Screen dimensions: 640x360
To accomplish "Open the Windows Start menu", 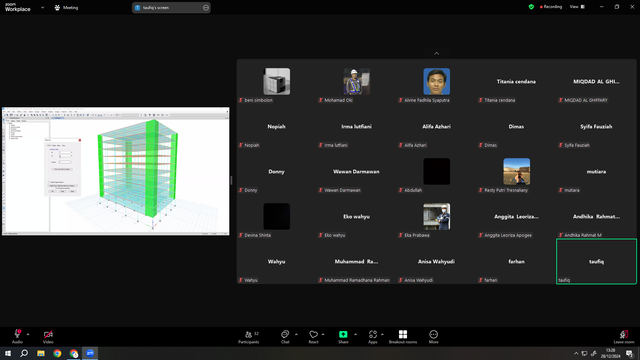I will coord(8,353).
